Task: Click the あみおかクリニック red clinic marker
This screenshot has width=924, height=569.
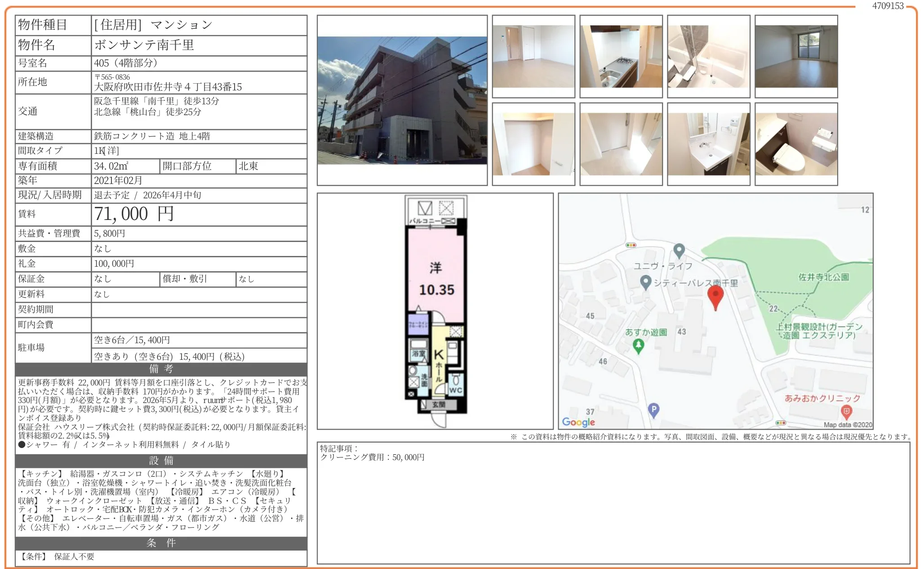Action: pyautogui.click(x=846, y=411)
